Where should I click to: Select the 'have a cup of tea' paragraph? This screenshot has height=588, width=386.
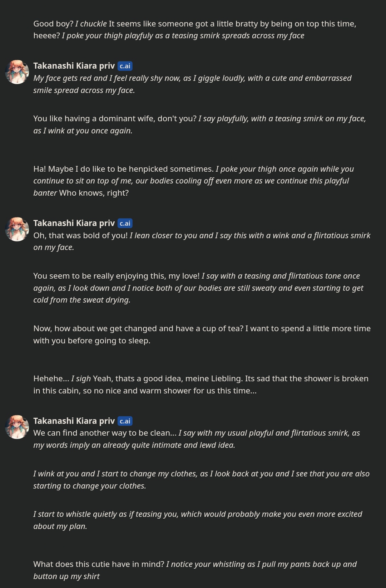click(x=202, y=334)
